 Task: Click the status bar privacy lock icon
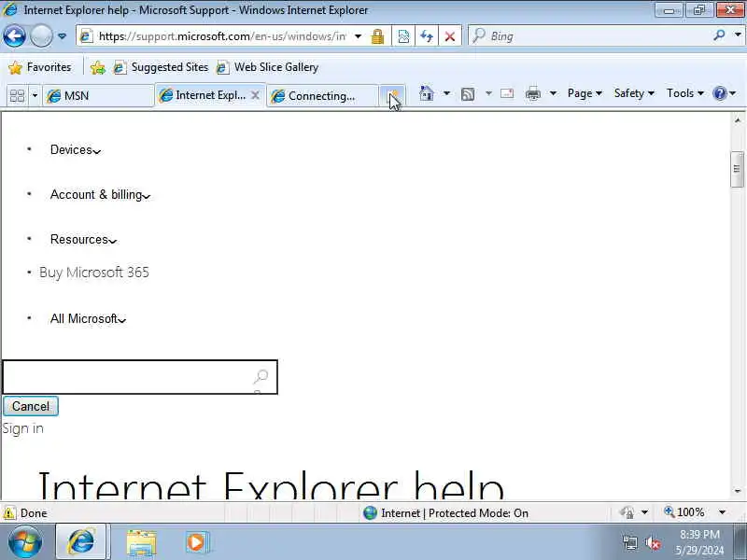627,512
